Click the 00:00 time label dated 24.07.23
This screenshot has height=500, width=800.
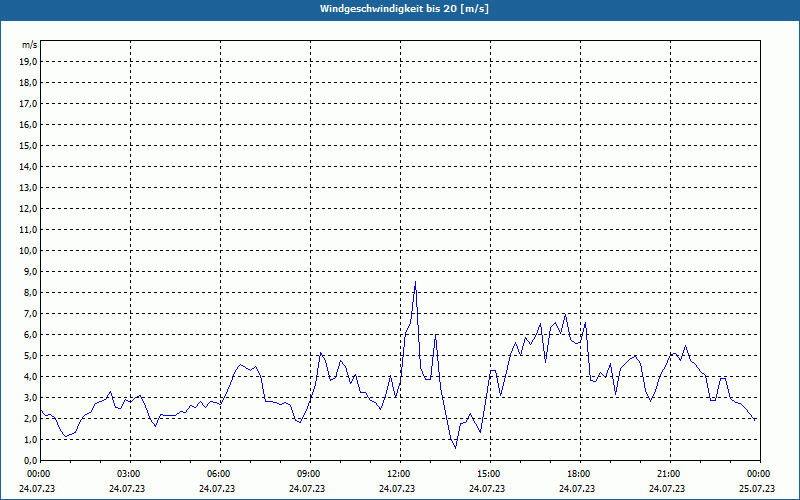pyautogui.click(x=38, y=474)
